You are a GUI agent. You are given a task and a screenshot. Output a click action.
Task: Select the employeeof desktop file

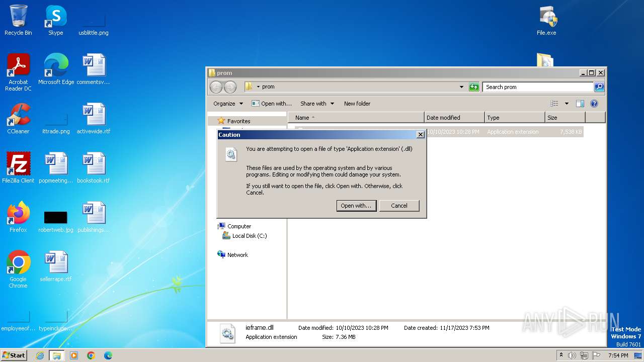(x=18, y=320)
